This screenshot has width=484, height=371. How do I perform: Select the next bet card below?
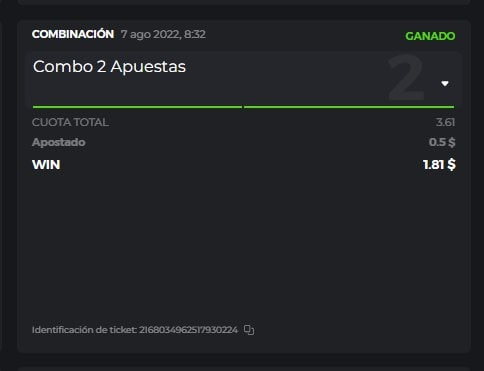click(244, 369)
